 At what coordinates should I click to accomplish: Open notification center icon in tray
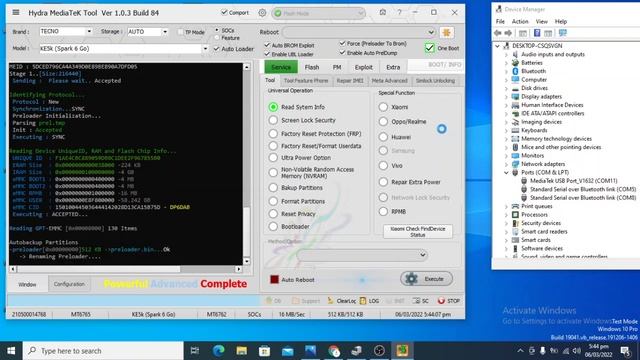click(x=625, y=351)
